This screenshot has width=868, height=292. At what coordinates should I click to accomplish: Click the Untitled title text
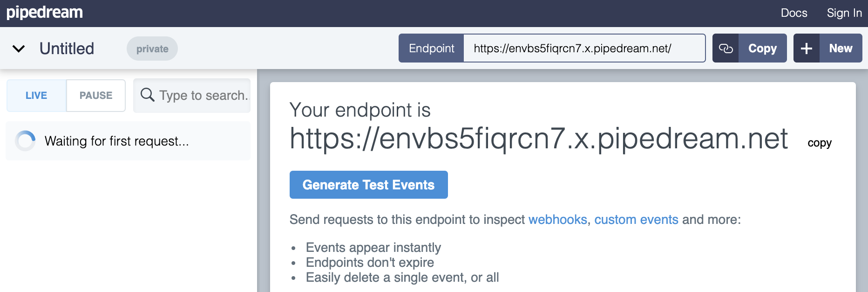67,49
